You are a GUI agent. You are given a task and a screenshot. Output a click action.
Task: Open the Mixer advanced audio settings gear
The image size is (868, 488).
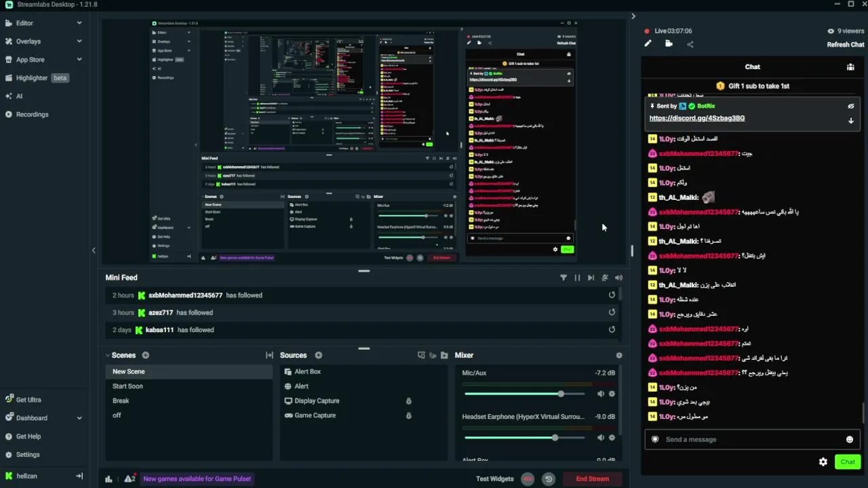(618, 355)
